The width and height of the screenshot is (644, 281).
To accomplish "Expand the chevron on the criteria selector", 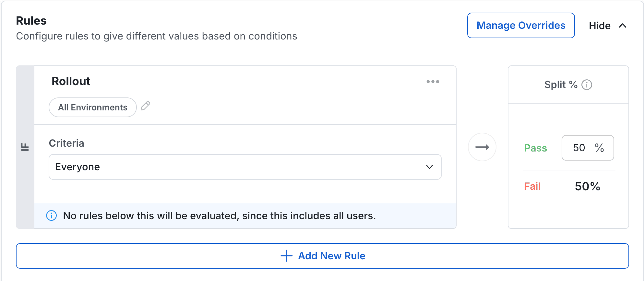I will click(429, 167).
